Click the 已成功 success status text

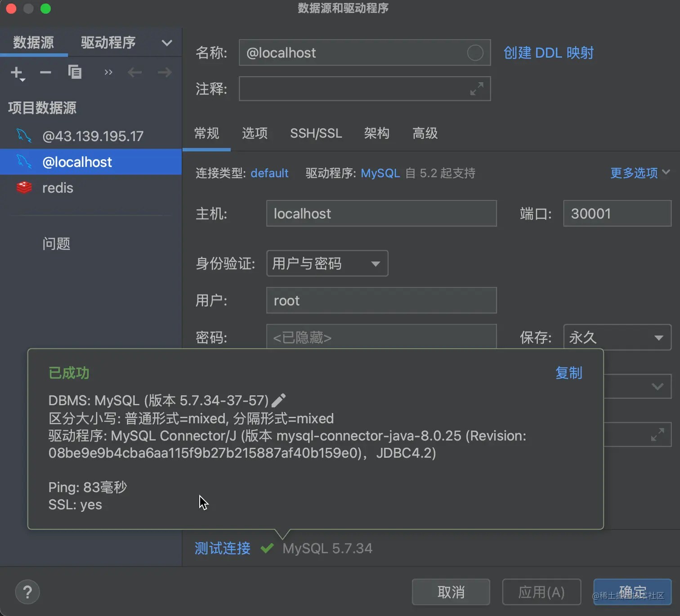tap(69, 373)
